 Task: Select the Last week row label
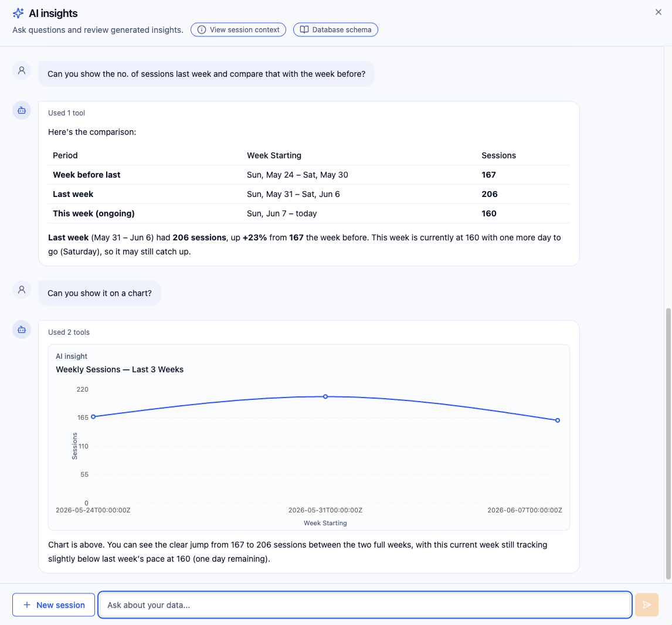tap(73, 194)
